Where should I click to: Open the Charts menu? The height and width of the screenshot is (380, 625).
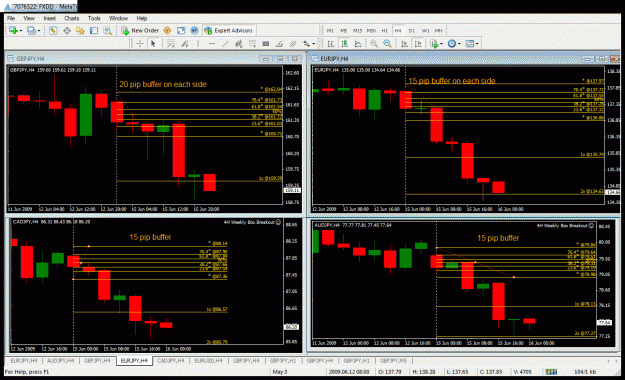click(x=72, y=18)
